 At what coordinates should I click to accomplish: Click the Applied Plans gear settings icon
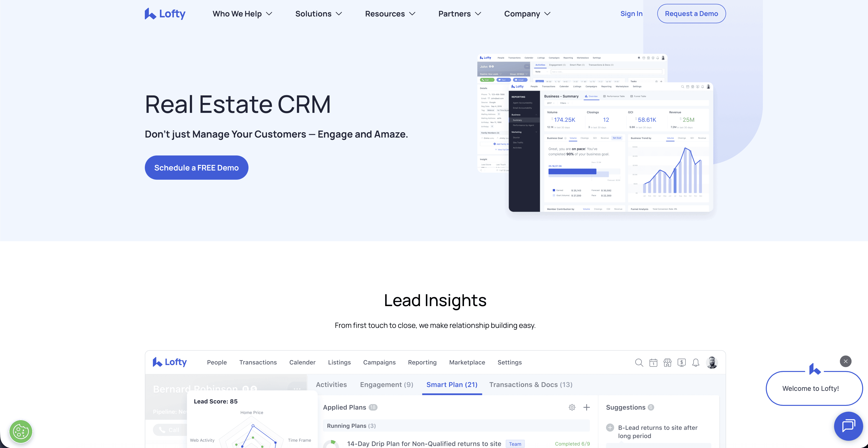[572, 407]
